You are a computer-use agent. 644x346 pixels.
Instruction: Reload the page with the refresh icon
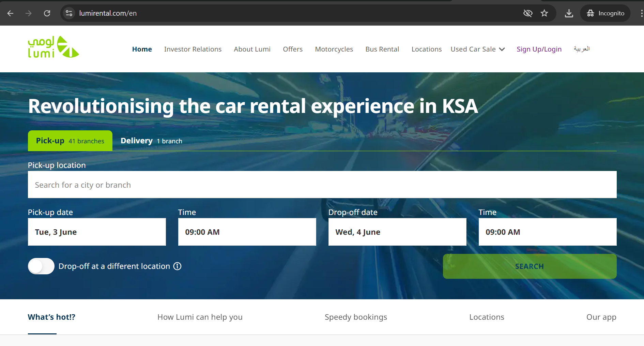(47, 13)
